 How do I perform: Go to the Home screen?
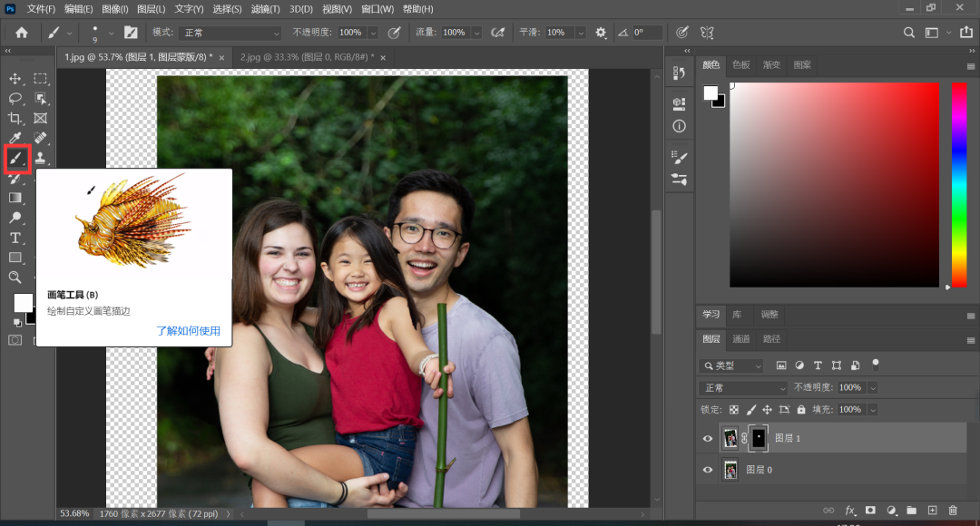[x=21, y=33]
